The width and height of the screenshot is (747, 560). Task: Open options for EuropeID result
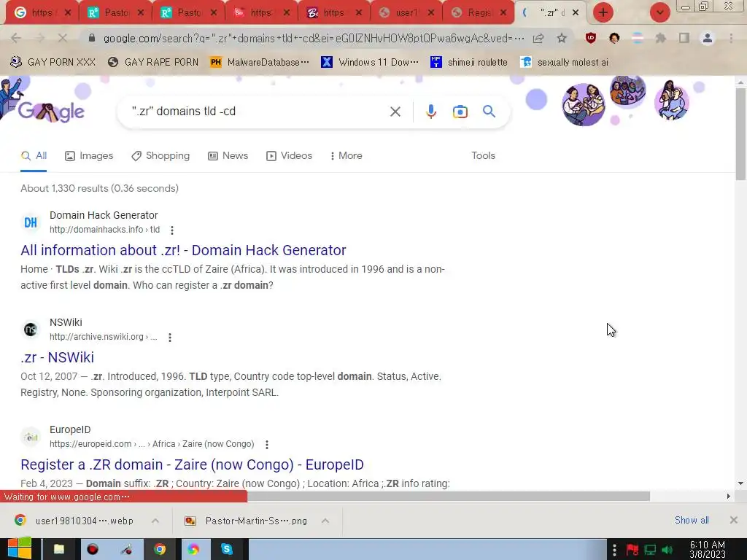(x=267, y=444)
